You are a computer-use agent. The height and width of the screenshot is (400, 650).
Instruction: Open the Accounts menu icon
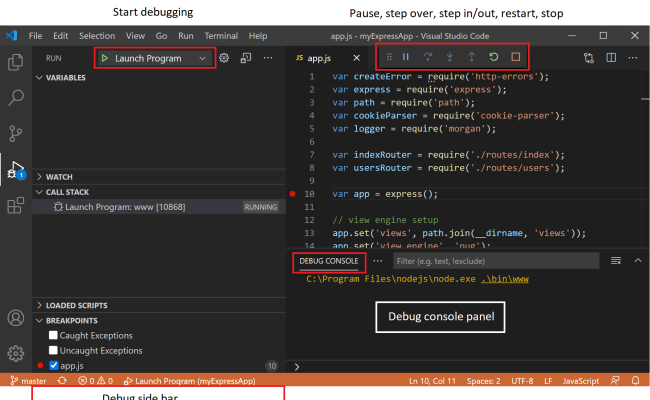[x=16, y=318]
